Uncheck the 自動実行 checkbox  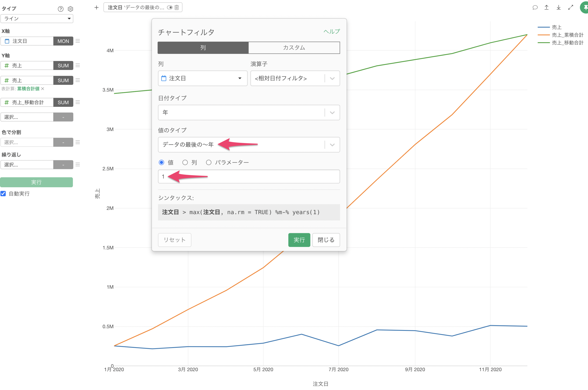click(x=3, y=193)
